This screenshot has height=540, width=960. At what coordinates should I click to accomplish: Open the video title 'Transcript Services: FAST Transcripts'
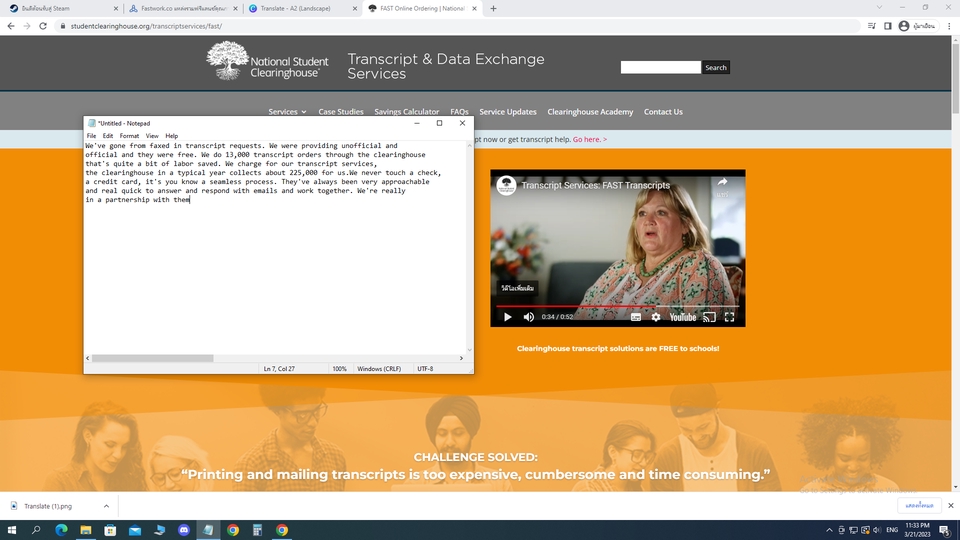coord(595,185)
